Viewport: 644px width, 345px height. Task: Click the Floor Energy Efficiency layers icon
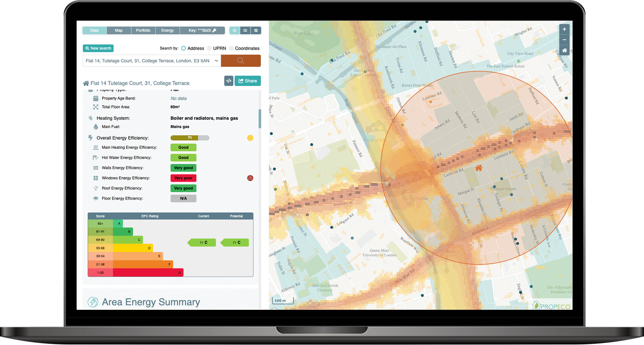96,198
